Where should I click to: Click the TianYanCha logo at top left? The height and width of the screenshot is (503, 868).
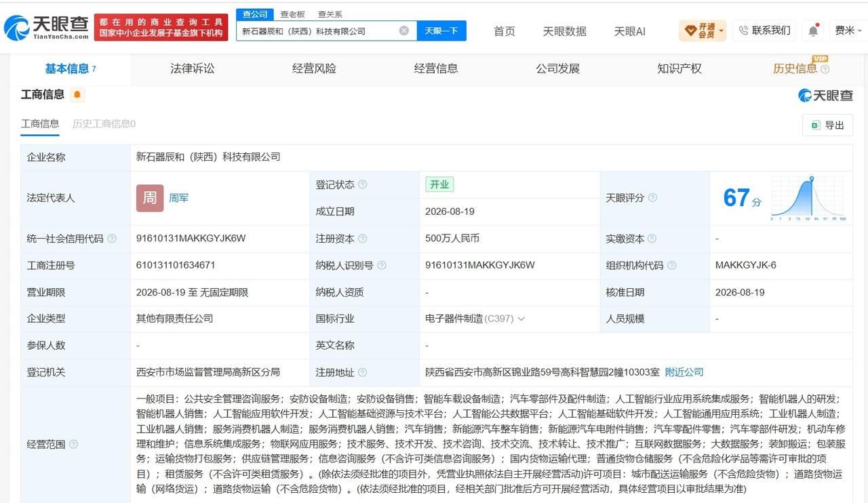click(46, 28)
